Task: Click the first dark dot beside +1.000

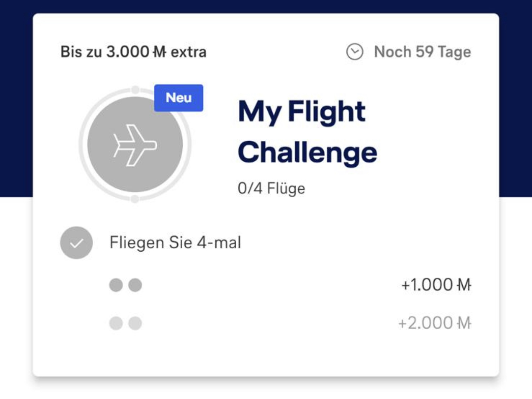Action: tap(116, 285)
